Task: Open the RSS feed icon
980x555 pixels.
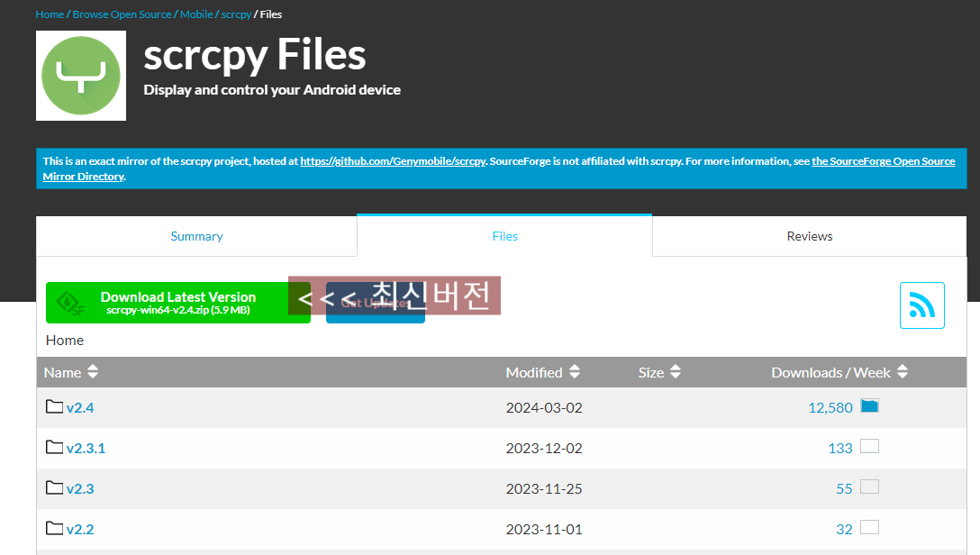Action: (921, 305)
